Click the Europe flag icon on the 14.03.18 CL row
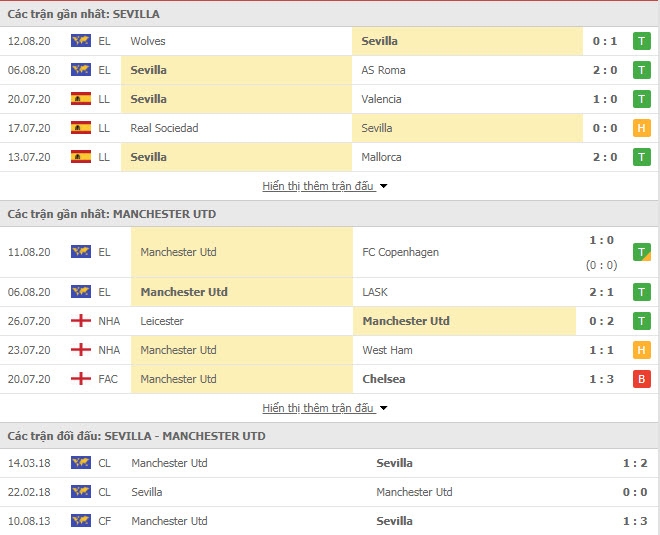The height and width of the screenshot is (535, 660). click(x=81, y=463)
